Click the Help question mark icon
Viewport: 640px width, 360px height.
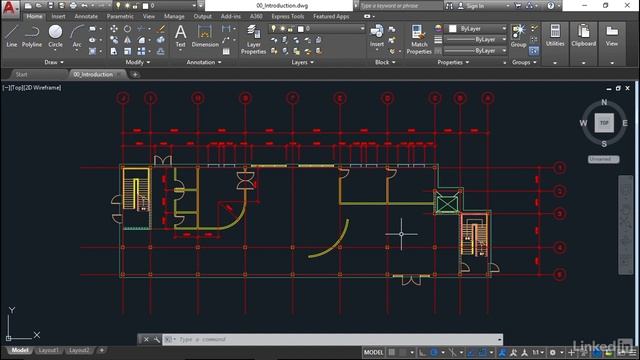click(551, 6)
